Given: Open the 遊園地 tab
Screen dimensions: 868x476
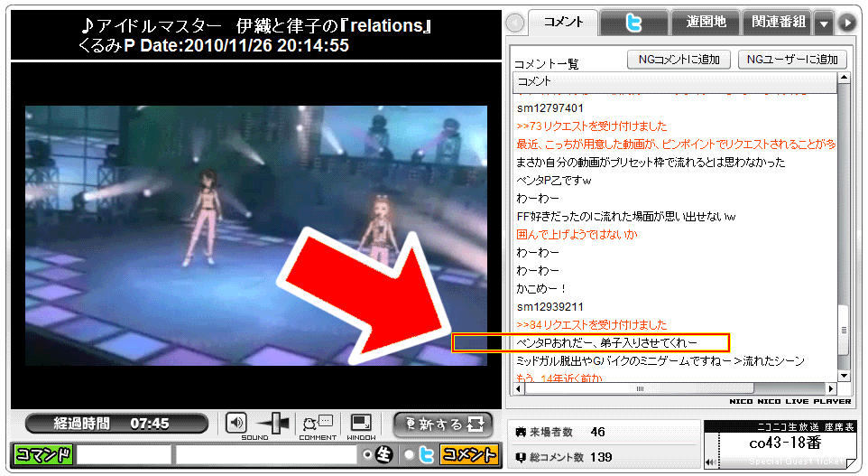Looking at the screenshot, I should pos(706,23).
